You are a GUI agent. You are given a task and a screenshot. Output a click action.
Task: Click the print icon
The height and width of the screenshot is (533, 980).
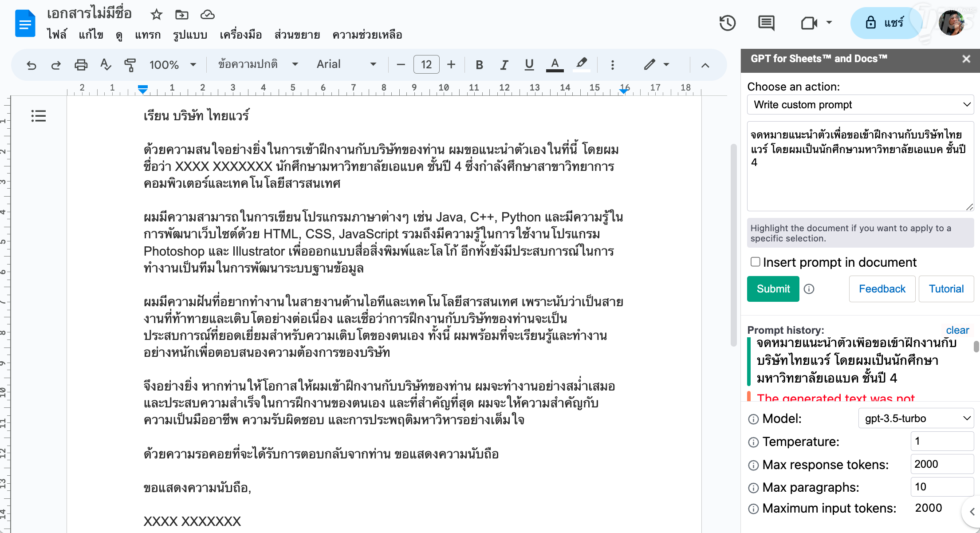click(81, 65)
